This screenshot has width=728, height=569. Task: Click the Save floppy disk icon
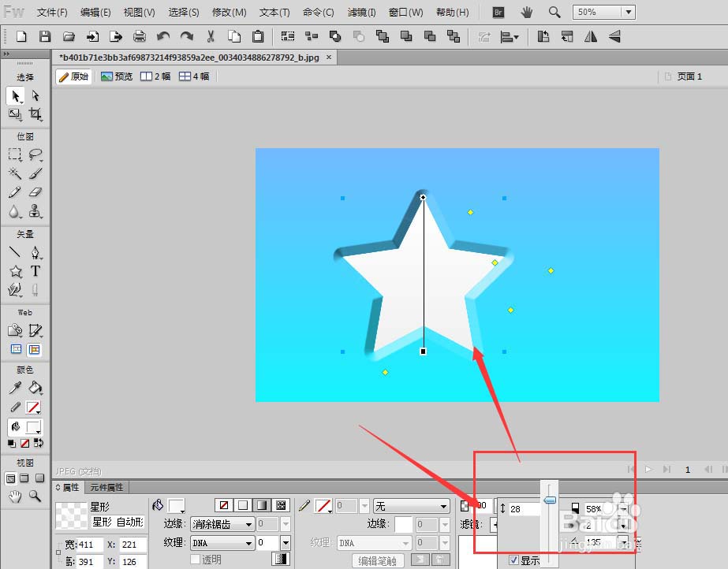coord(45,36)
